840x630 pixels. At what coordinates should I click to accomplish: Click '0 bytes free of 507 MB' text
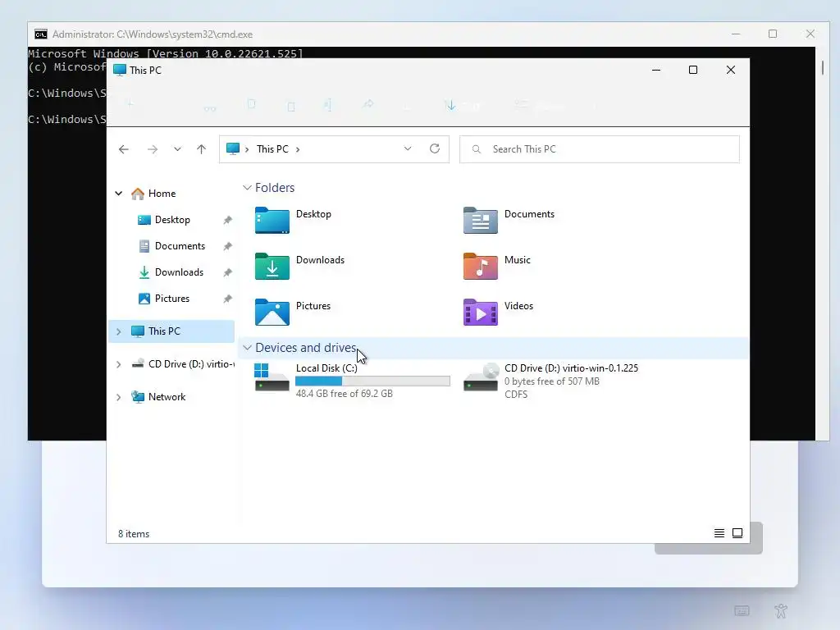552,381
